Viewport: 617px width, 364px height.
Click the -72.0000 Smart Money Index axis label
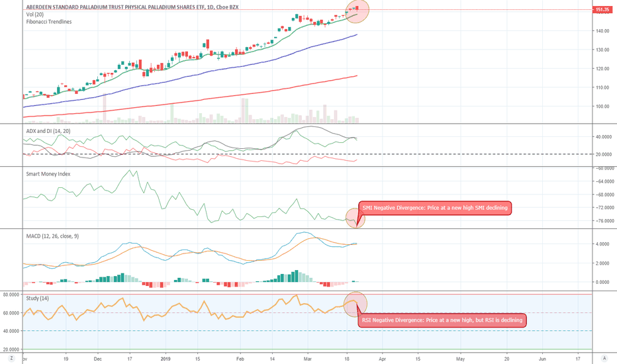coord(605,207)
